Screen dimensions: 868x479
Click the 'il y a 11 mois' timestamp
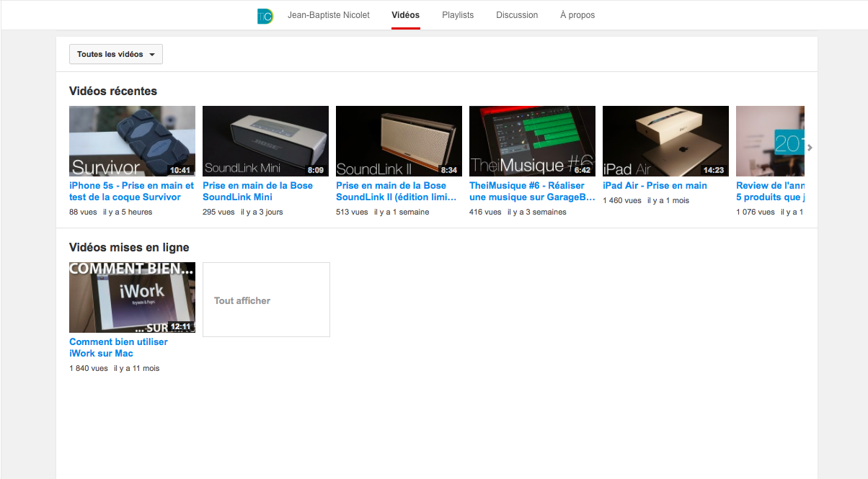tap(137, 368)
